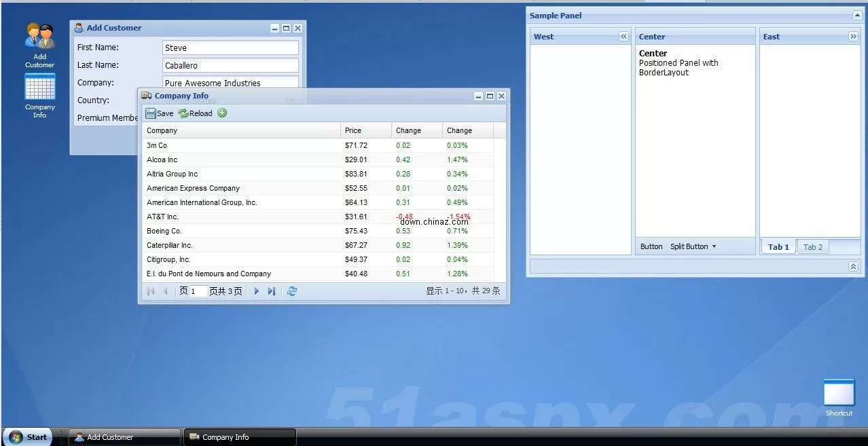Image resolution: width=868 pixels, height=446 pixels.
Task: Click the 1.47% change cell
Action: click(x=468, y=160)
